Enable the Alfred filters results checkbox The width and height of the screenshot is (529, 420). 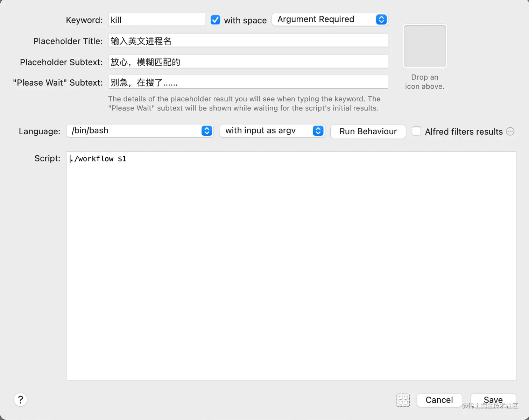point(416,131)
